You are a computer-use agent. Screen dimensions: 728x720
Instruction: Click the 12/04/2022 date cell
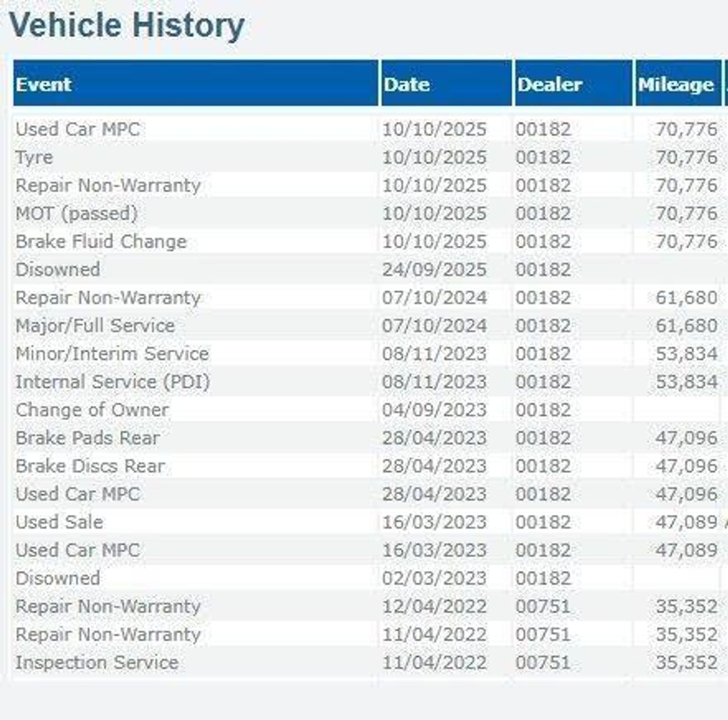434,606
